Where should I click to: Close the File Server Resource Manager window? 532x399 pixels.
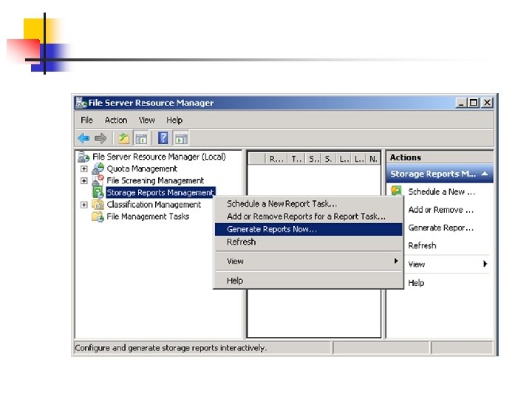coord(487,103)
